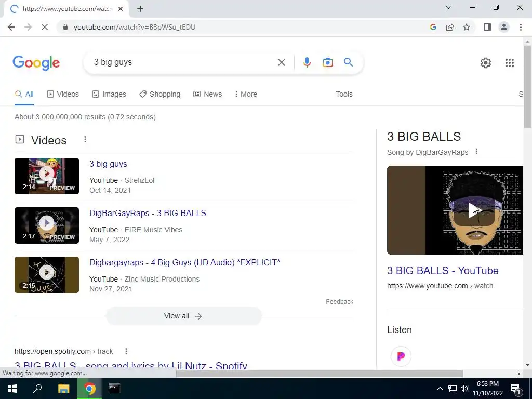Viewport: 532px width, 399px height.
Task: Open the network icon in the tray
Action: (453, 389)
